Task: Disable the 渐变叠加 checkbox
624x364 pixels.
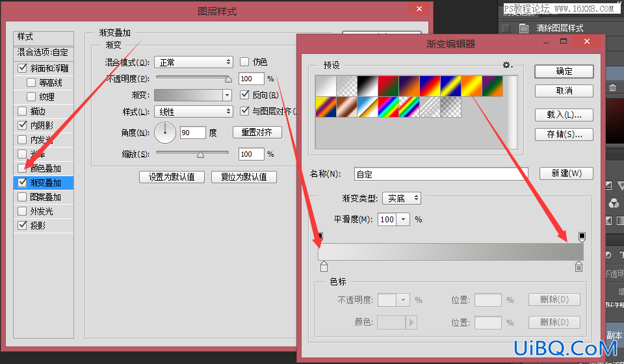Action: 22,183
